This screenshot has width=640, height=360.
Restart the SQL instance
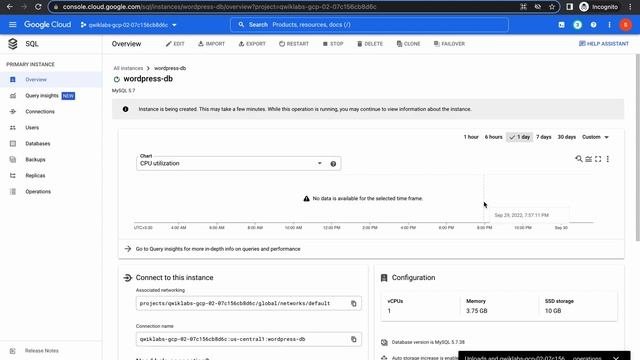click(x=294, y=44)
